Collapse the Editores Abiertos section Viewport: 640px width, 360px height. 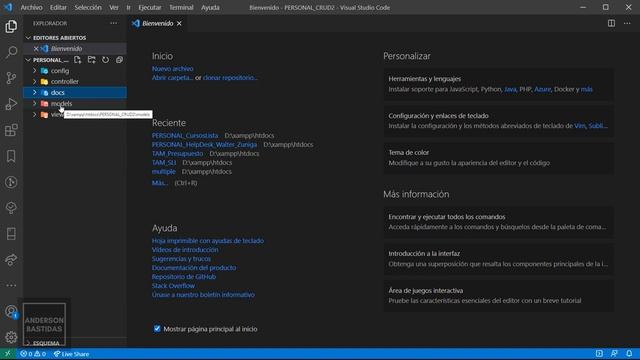[x=59, y=38]
